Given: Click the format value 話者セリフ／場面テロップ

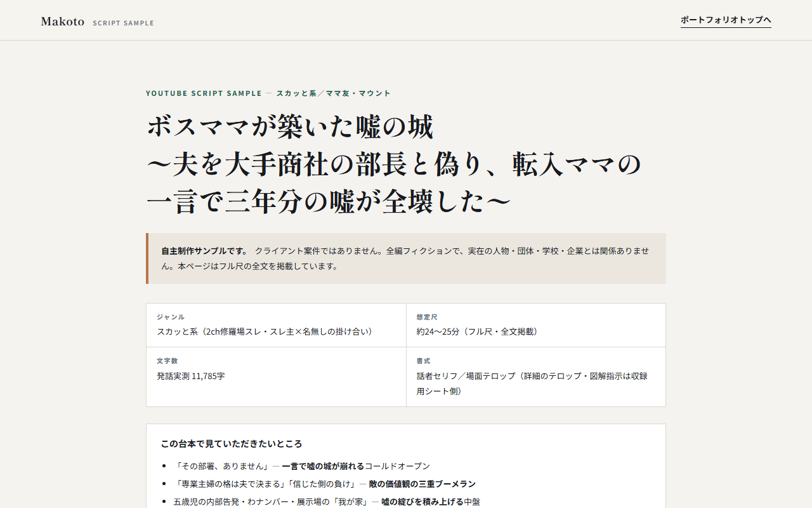Looking at the screenshot, I should pyautogui.click(x=532, y=384).
